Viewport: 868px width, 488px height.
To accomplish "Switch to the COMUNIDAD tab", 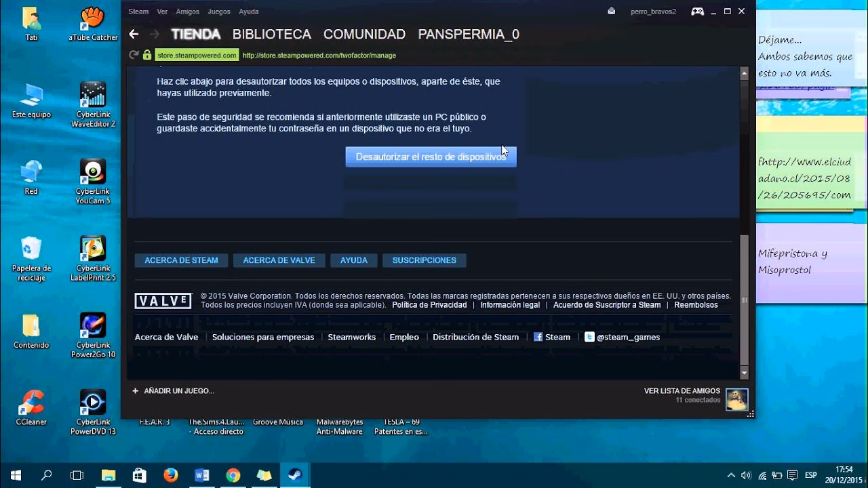I will pos(364,34).
